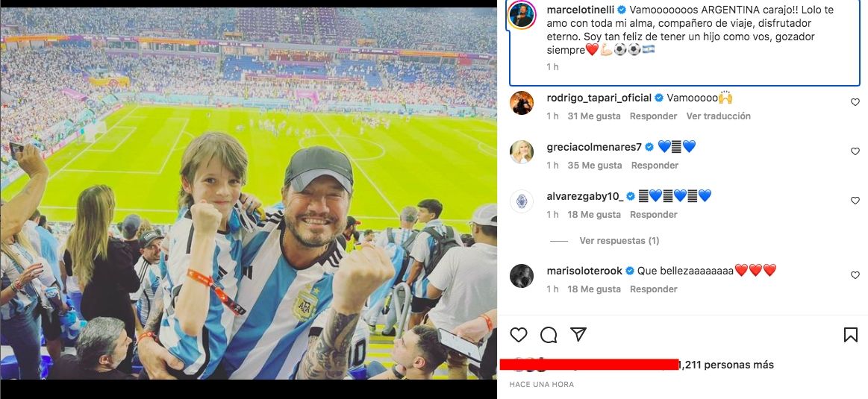The width and height of the screenshot is (868, 399).
Task: Like alvarezgaby10_'s comment
Action: pyautogui.click(x=855, y=201)
